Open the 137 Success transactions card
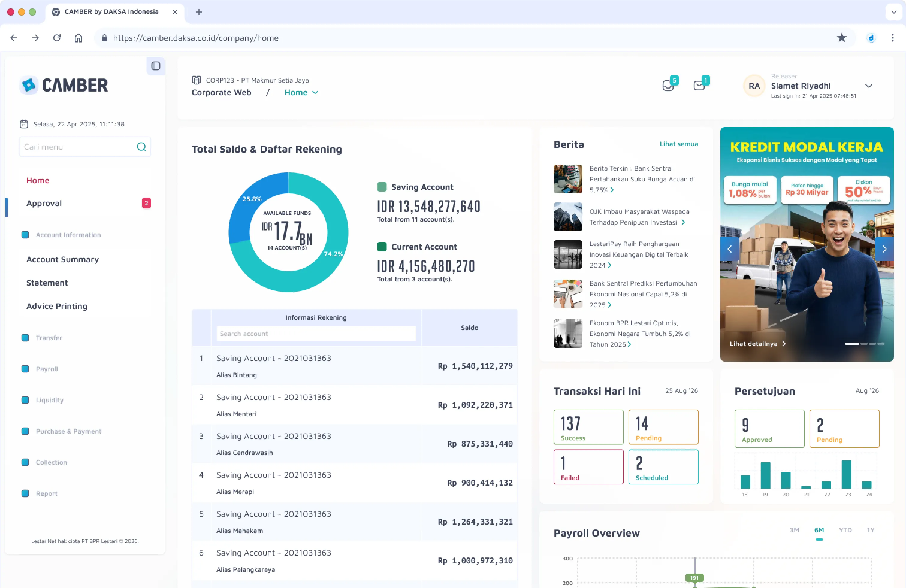The image size is (906, 588). click(588, 427)
